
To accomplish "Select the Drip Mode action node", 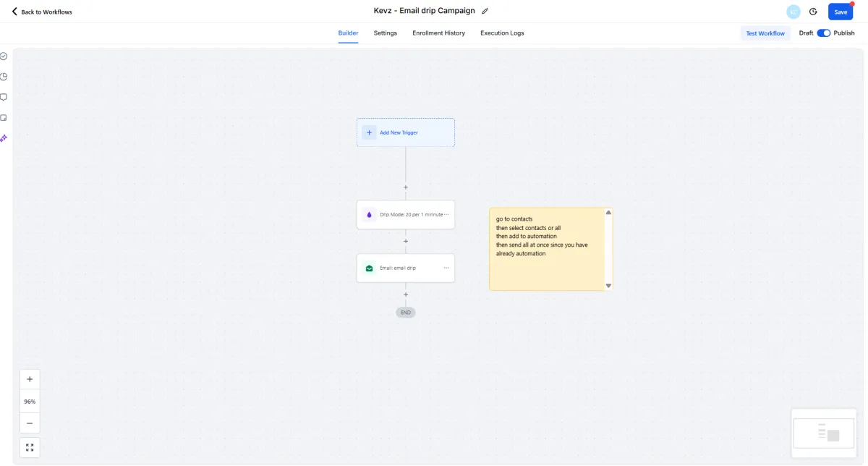I will (x=406, y=215).
